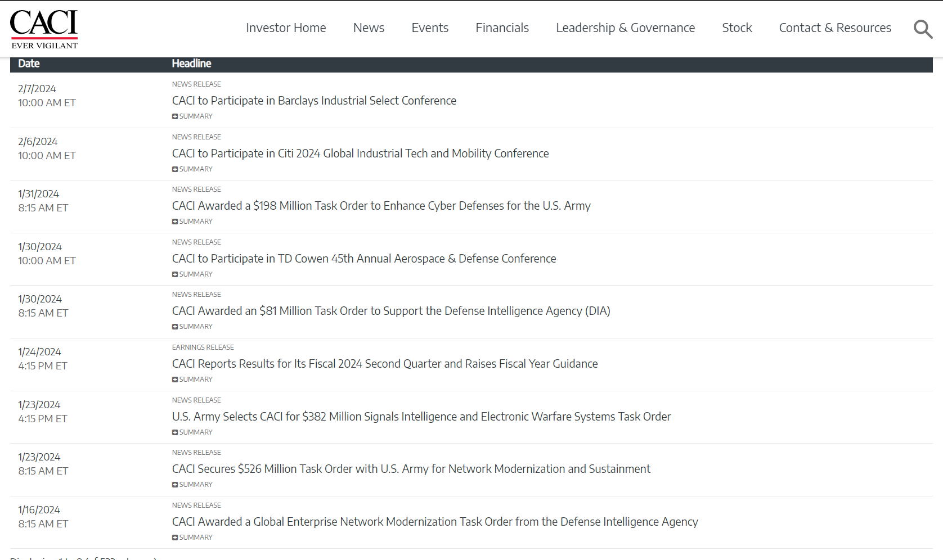The width and height of the screenshot is (943, 560).
Task: Expand Summary for $81 Million DIA Task Order
Action: pos(192,327)
